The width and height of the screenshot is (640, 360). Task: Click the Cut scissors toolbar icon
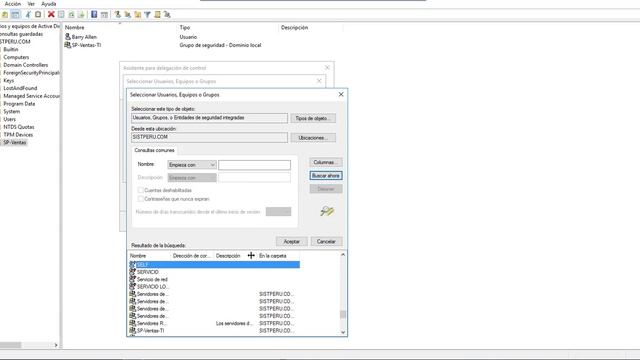[28, 15]
